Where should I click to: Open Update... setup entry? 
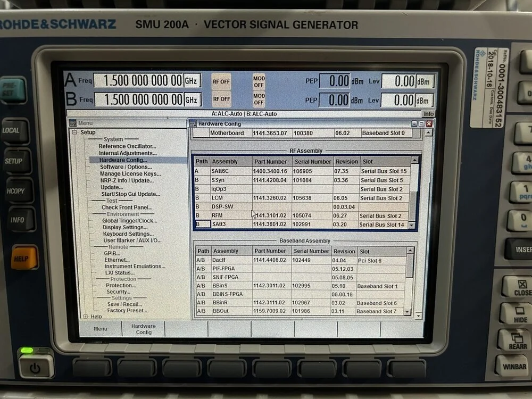click(x=112, y=187)
